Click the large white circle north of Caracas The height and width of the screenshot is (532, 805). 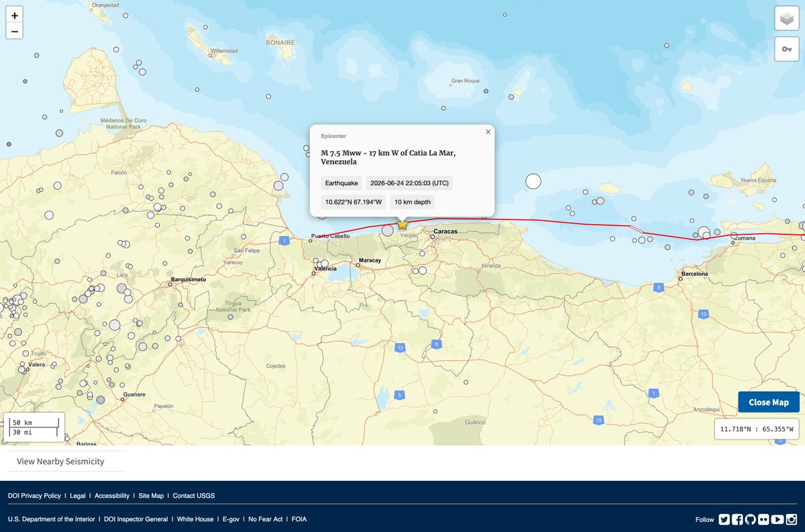(x=533, y=180)
